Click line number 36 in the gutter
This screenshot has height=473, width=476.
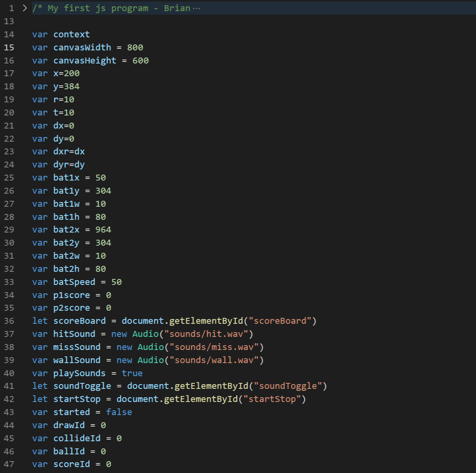tap(9, 321)
